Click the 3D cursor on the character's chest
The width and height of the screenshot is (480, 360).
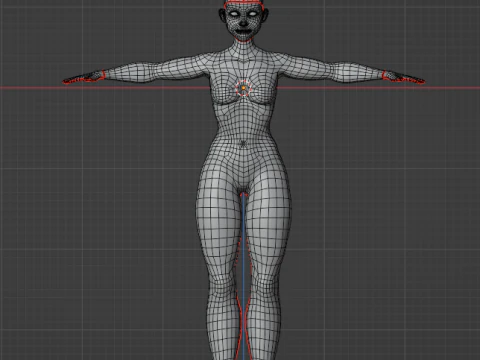click(x=244, y=88)
